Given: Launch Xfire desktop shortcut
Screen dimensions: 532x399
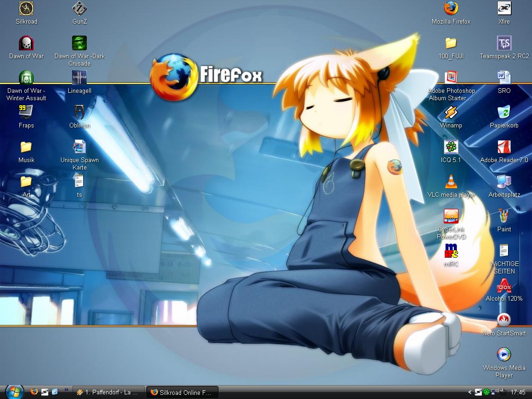Looking at the screenshot, I should (504, 9).
